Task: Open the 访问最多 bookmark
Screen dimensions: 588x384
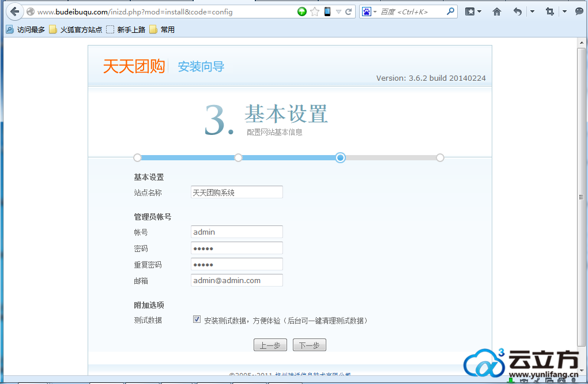Action: 25,29
